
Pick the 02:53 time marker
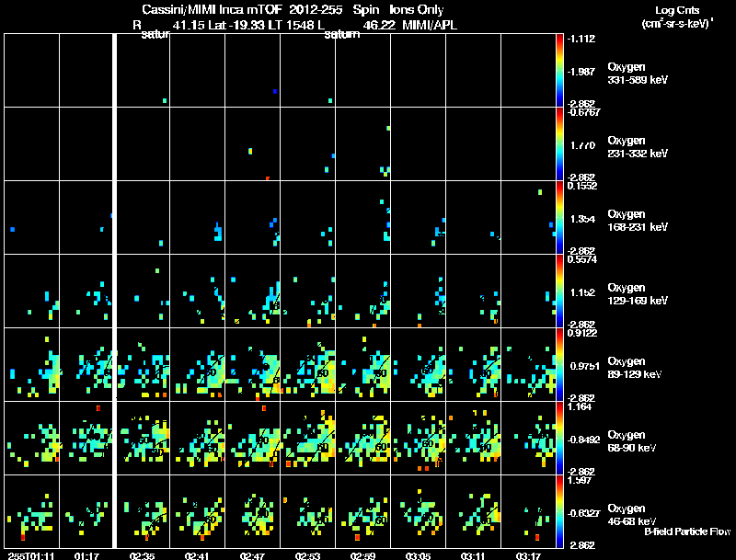[307, 556]
